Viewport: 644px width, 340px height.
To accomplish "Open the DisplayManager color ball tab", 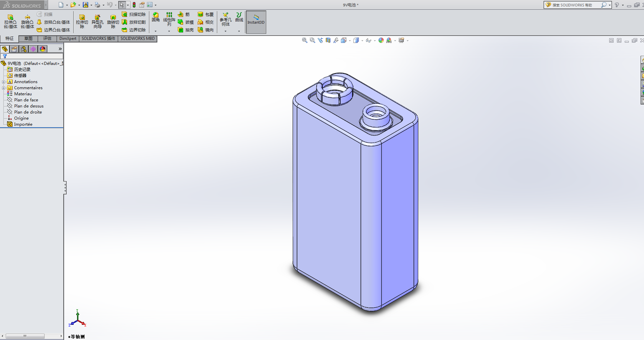I will (x=43, y=49).
